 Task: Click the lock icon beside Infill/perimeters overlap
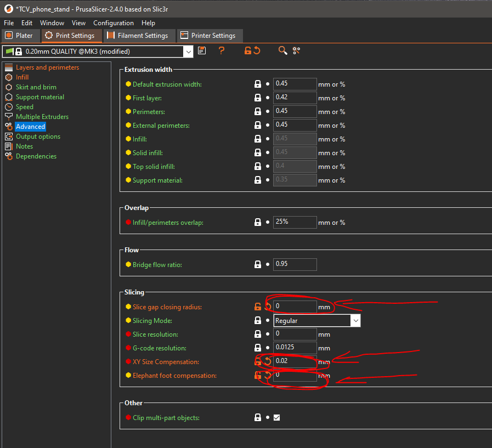pyautogui.click(x=258, y=223)
